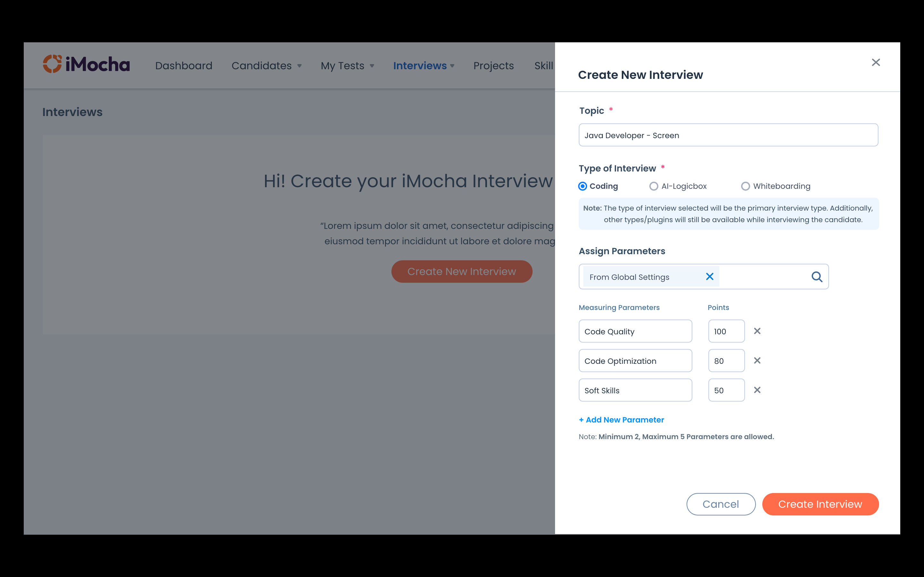
Task: Open the My Tests dropdown
Action: pyautogui.click(x=347, y=66)
